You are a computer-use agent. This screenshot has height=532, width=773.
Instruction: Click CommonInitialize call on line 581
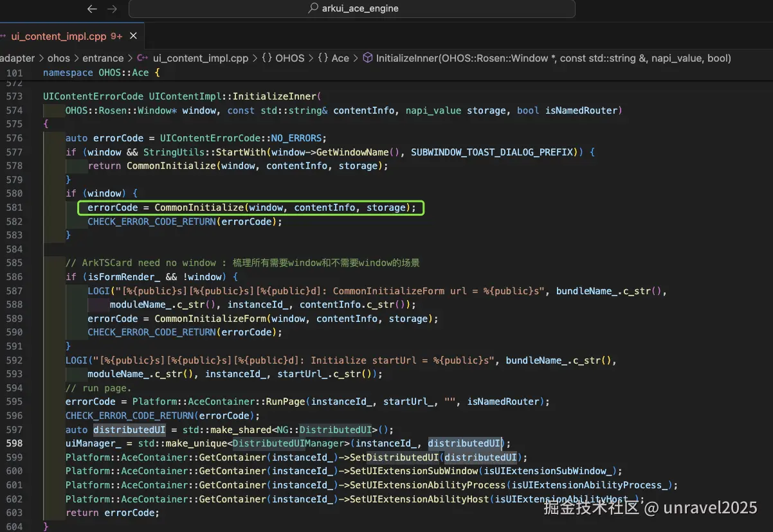(199, 208)
